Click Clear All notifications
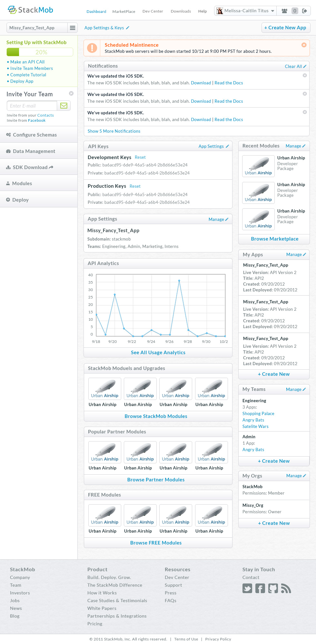Viewport: 316px width, 644px height. [x=295, y=66]
